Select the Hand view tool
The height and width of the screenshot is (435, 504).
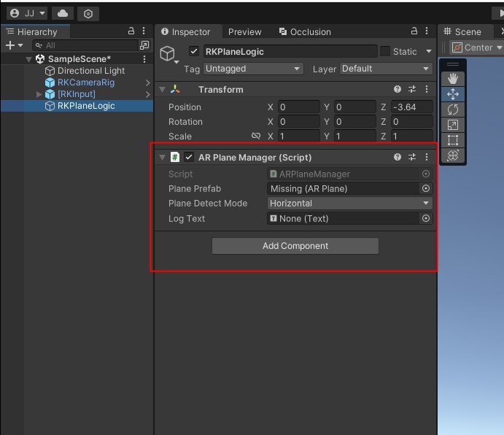click(453, 79)
